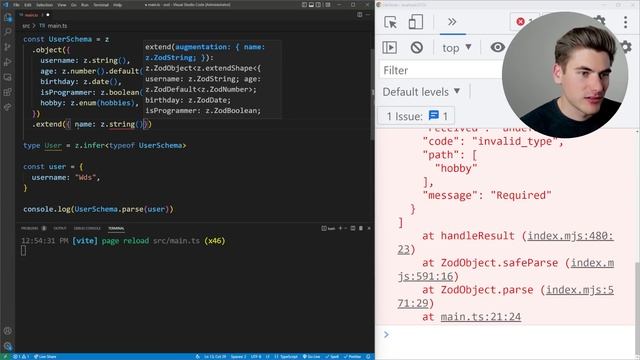Click the console Filter input field

tap(442, 70)
